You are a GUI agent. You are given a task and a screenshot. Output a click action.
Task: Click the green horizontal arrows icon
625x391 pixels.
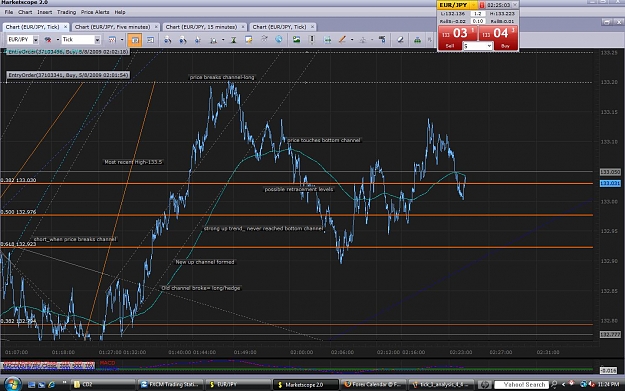pos(327,40)
